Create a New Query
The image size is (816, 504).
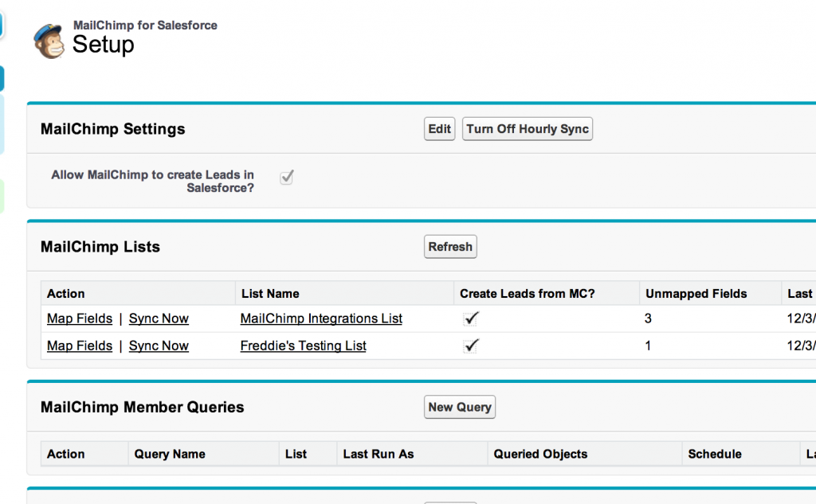point(460,407)
